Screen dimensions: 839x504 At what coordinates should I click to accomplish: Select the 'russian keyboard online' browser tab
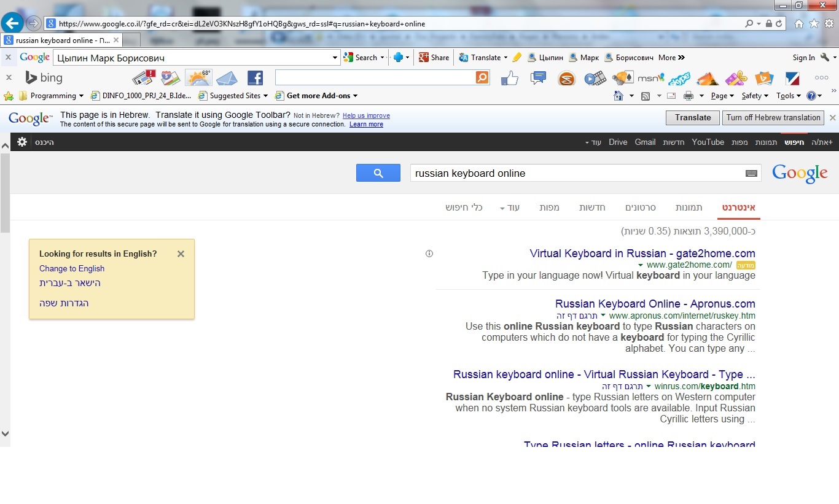tap(62, 40)
